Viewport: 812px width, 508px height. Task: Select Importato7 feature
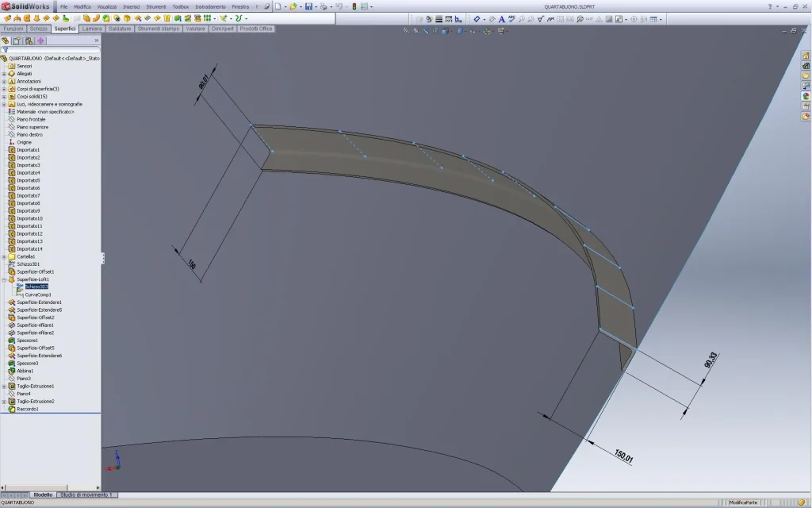28,195
